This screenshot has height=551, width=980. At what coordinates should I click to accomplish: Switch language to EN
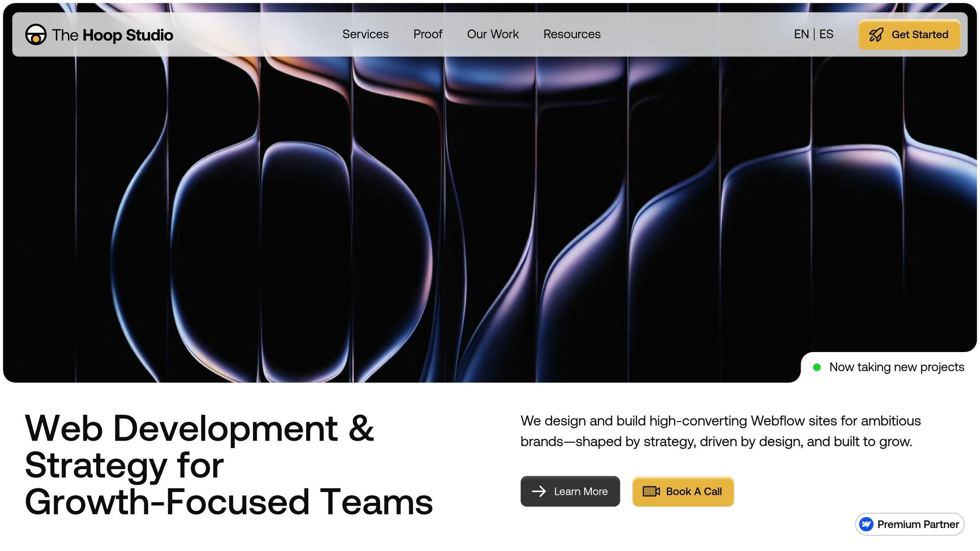click(x=801, y=34)
